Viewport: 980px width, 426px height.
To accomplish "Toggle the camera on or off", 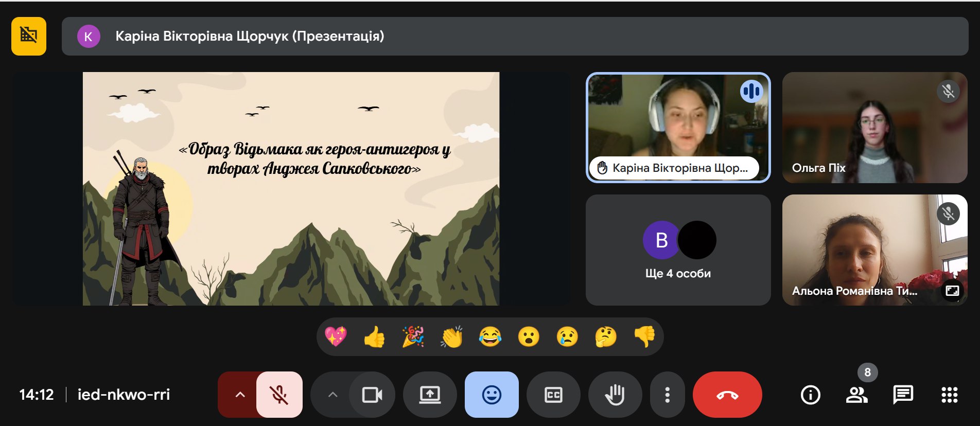I will coord(372,395).
